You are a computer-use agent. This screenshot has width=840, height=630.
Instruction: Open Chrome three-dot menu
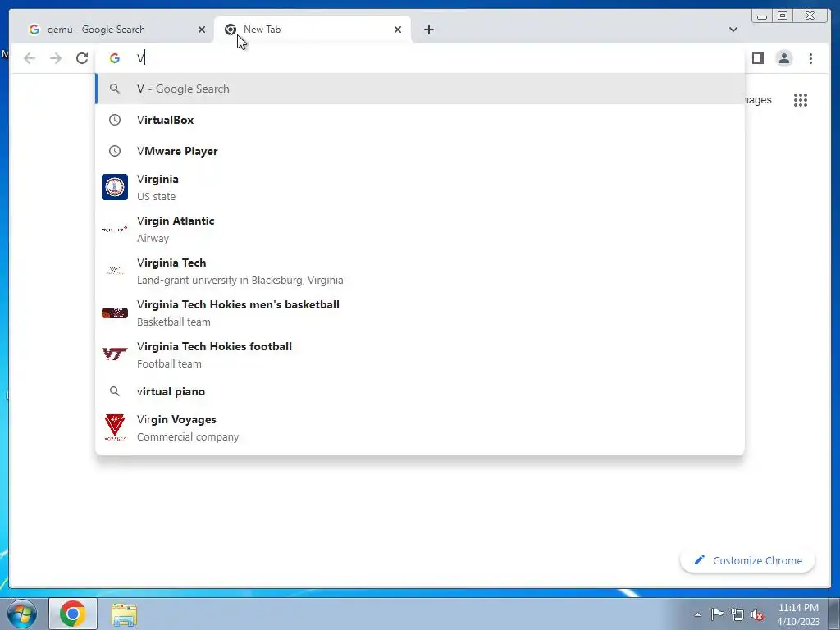(x=810, y=58)
